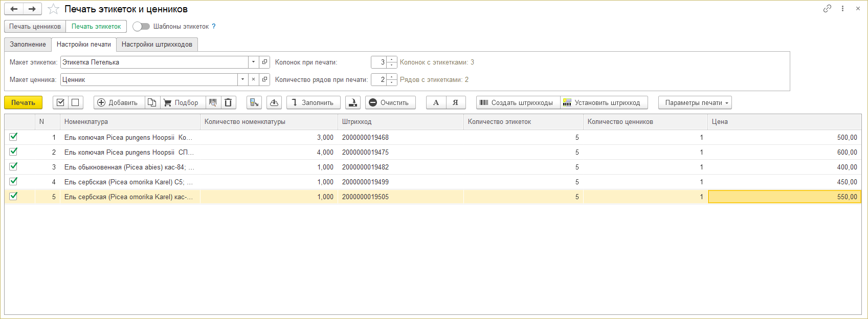Viewport: 868px width, 319px height.
Task: Toggle the Шаблоны этикеток switch
Action: click(x=141, y=26)
